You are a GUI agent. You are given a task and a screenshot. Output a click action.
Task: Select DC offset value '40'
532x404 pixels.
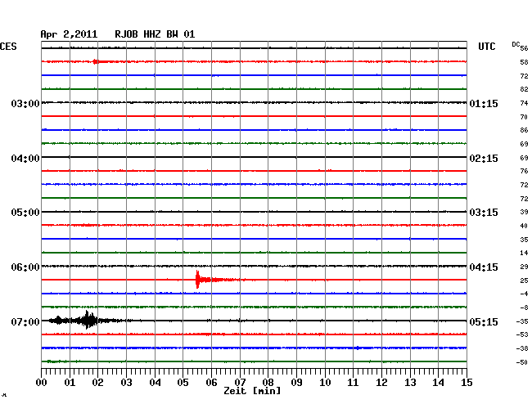(524, 226)
